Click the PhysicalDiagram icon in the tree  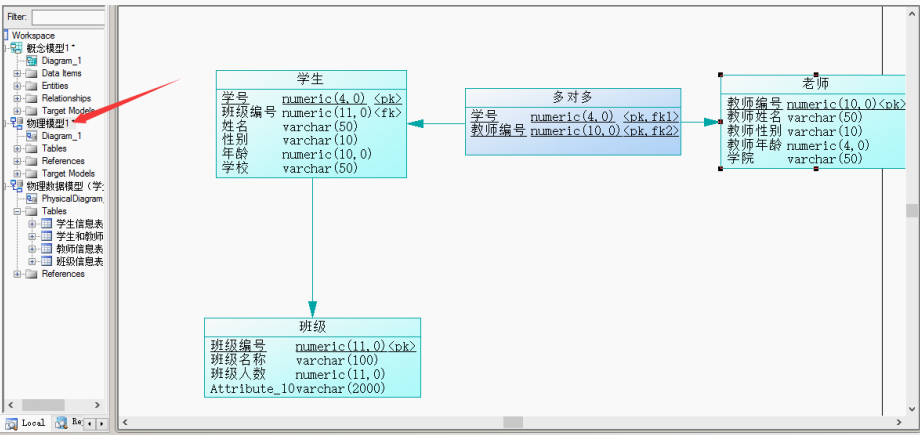tap(32, 198)
